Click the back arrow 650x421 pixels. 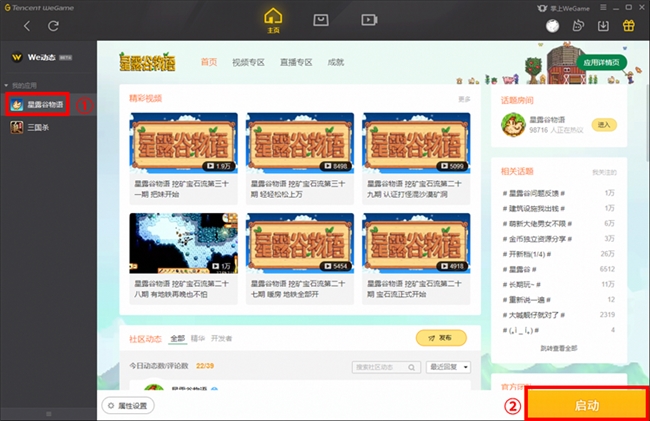[27, 26]
